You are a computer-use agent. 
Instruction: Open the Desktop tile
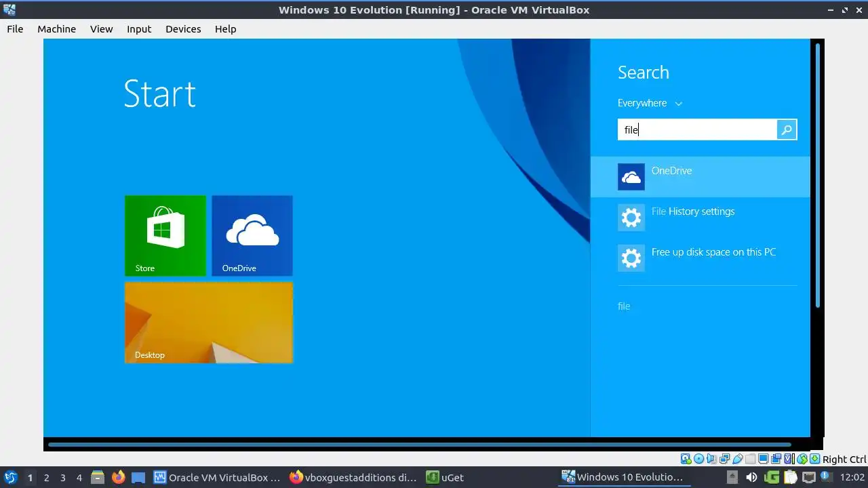pos(209,323)
